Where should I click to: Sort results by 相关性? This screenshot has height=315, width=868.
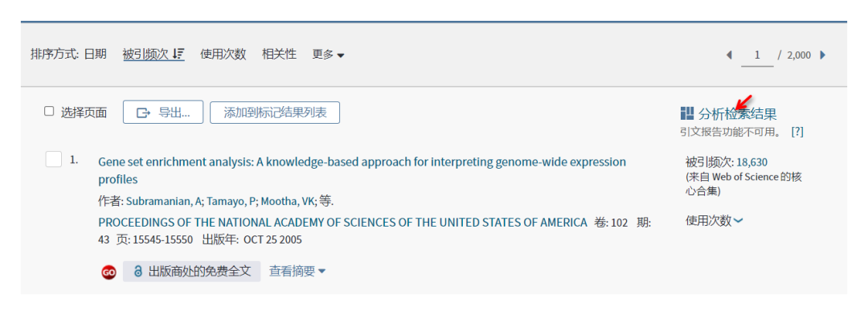[279, 55]
